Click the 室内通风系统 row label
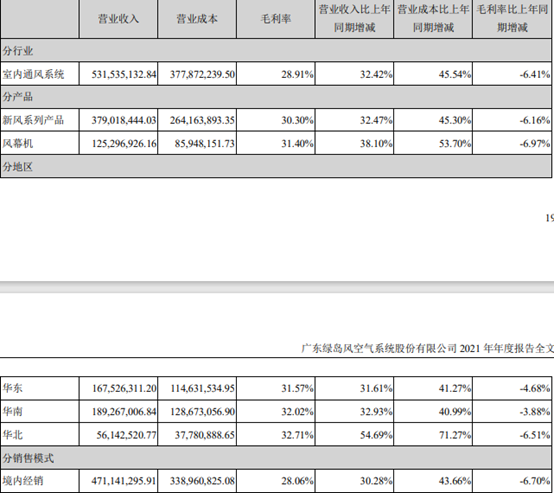Viewport: 554px width, 493px height. [x=33, y=74]
